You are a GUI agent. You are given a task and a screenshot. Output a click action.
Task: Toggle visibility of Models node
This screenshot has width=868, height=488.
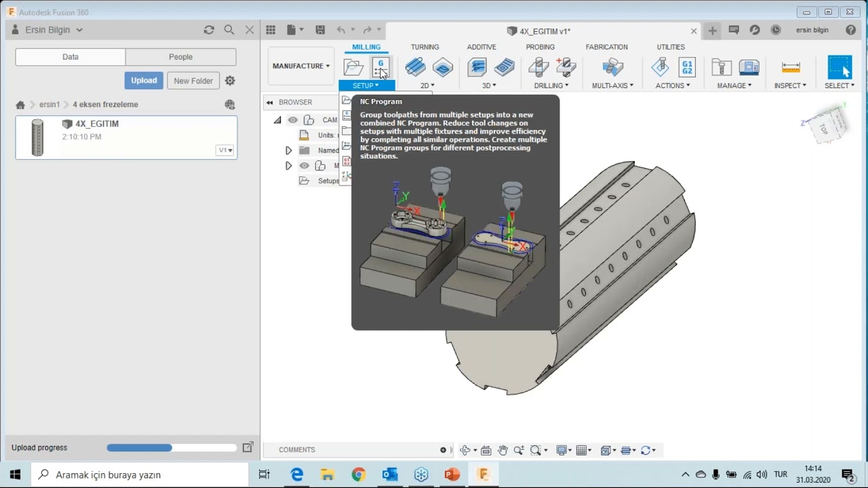304,165
